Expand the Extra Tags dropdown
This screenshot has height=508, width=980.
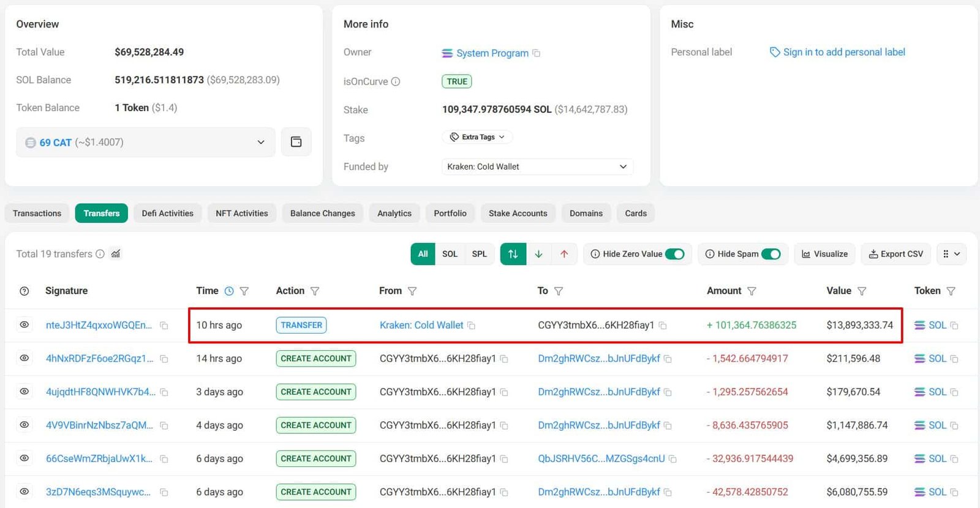477,137
